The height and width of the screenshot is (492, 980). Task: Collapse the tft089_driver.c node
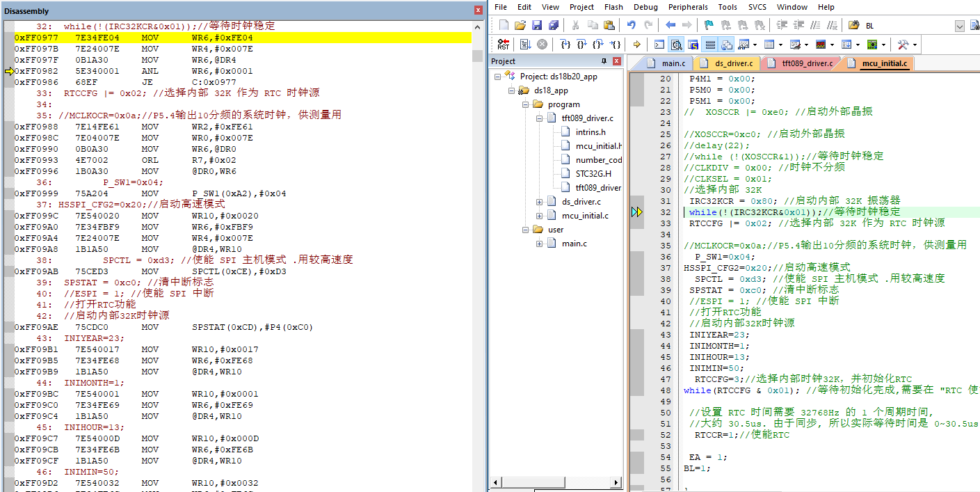pyautogui.click(x=540, y=118)
